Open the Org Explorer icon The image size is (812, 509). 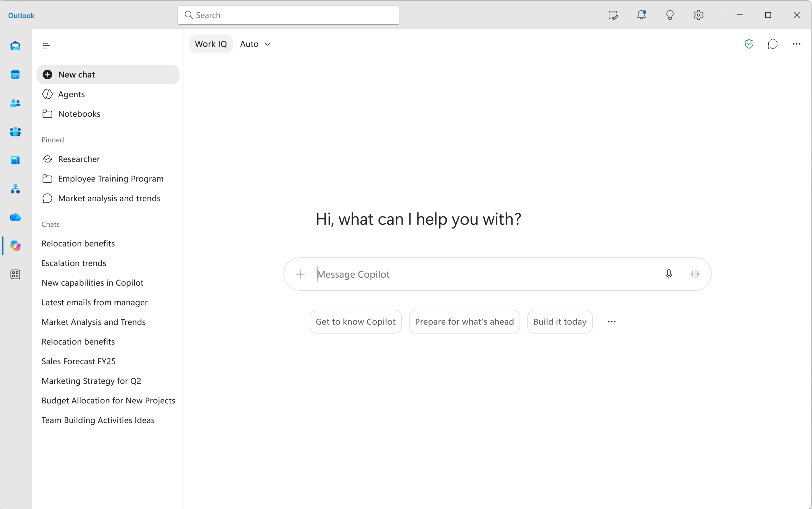tap(15, 189)
